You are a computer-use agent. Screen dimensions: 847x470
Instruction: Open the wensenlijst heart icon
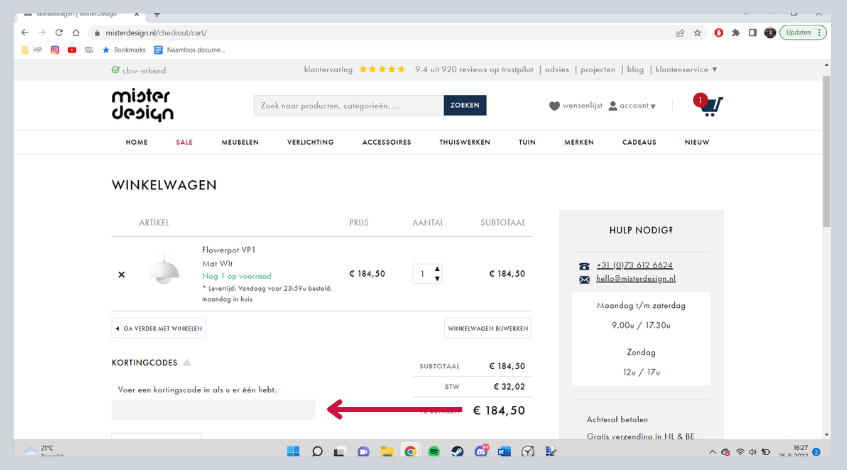pos(554,106)
